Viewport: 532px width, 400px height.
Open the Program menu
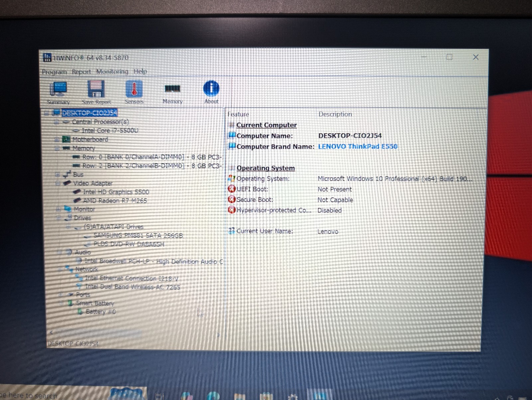coord(54,72)
